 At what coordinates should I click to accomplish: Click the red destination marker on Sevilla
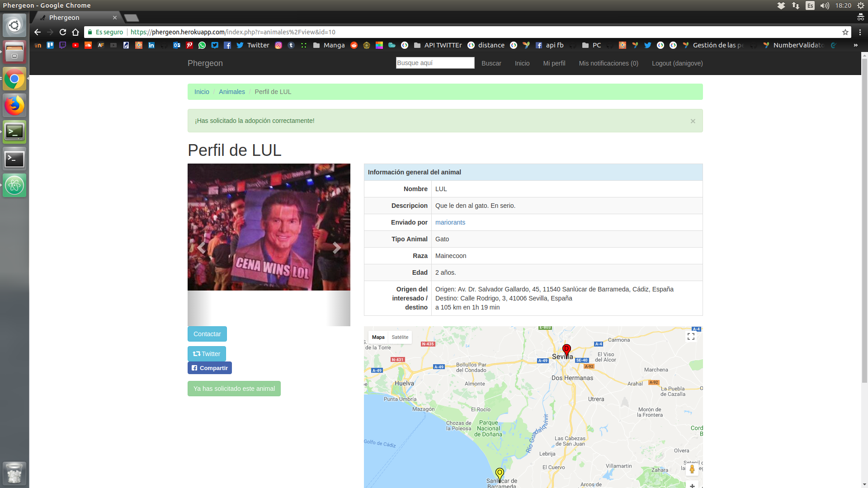[566, 350]
